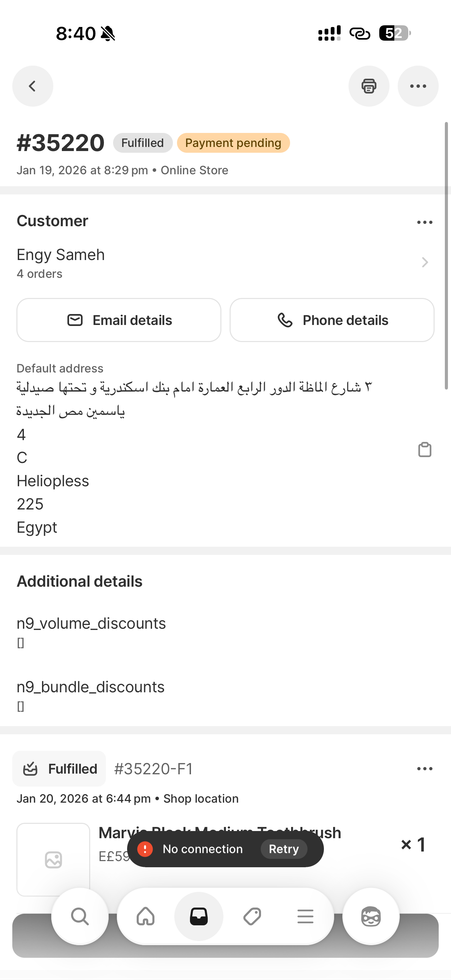
Task: Tap Phone details button
Action: (x=332, y=320)
